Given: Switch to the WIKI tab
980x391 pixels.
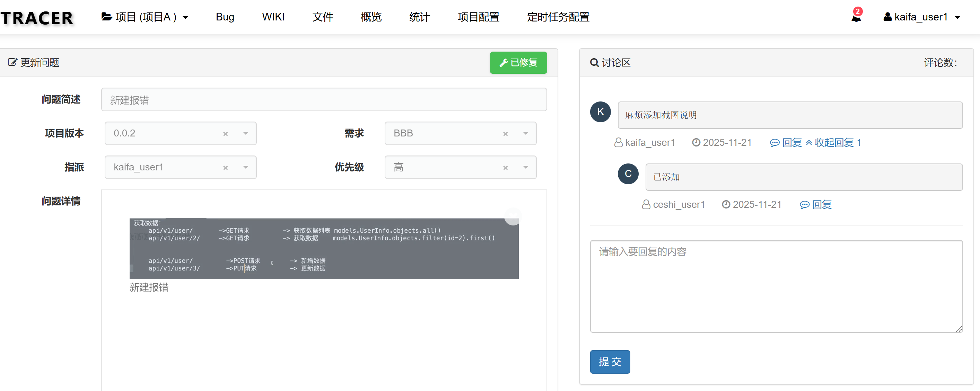Looking at the screenshot, I should [273, 17].
